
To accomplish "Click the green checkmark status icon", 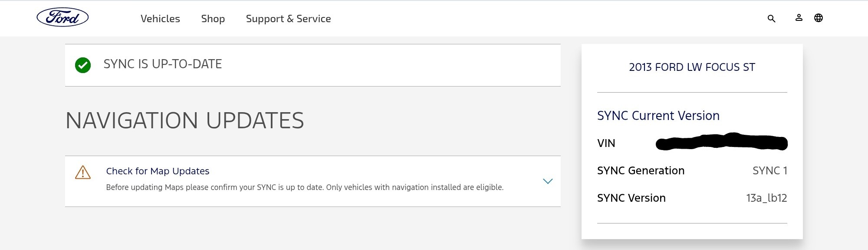I will pyautogui.click(x=83, y=65).
